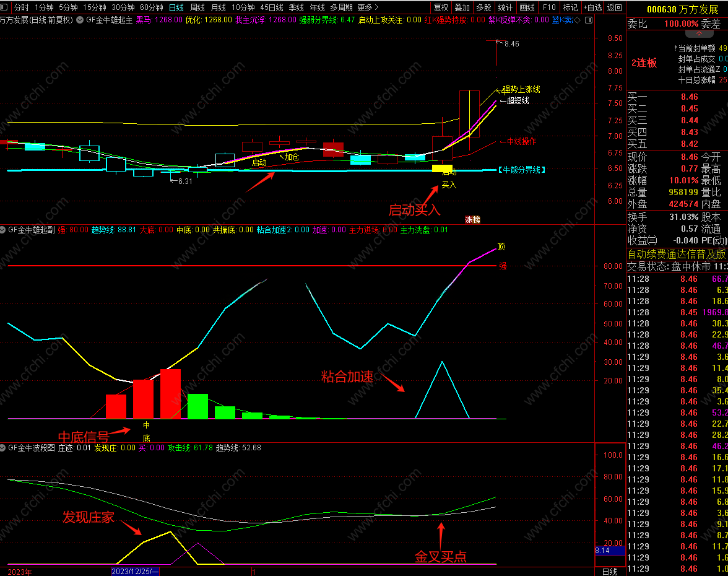
Task: Click the 2023年 label on the time axis
Action: (20, 572)
